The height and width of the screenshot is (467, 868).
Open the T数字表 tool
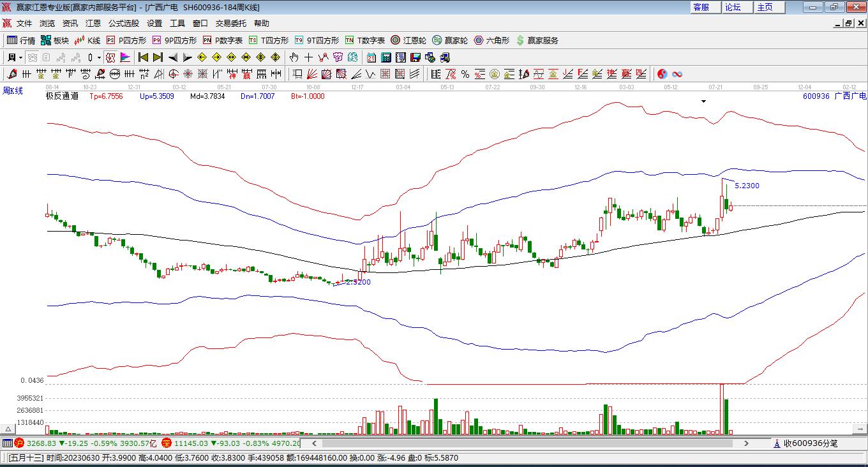(365, 40)
